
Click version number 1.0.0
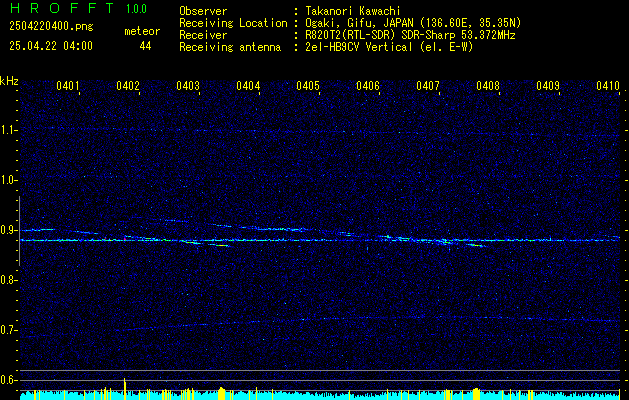point(136,8)
